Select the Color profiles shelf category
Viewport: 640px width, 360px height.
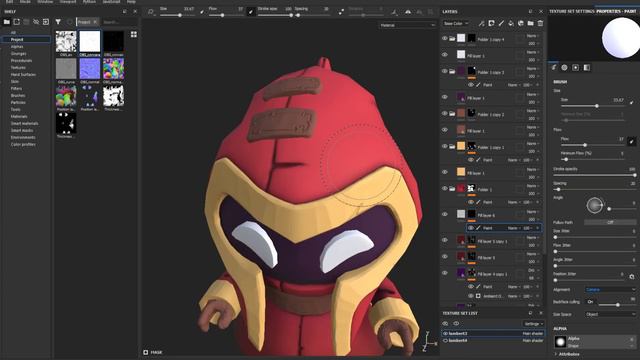pos(23,144)
